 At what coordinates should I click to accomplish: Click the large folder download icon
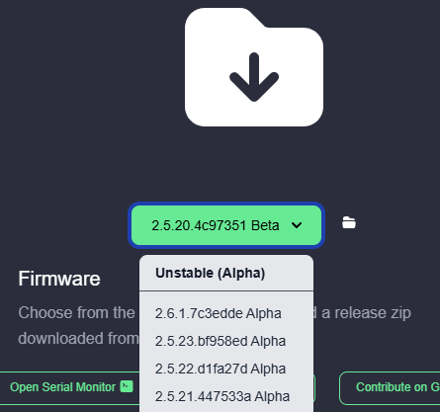pos(254,67)
